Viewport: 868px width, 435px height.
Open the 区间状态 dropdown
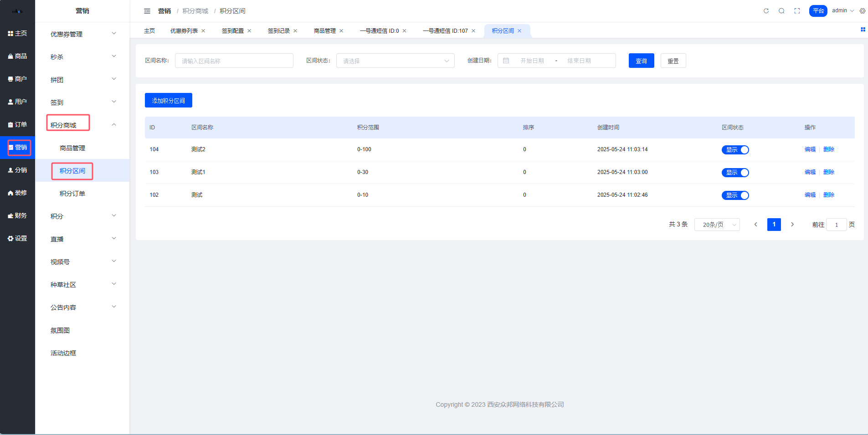(395, 61)
